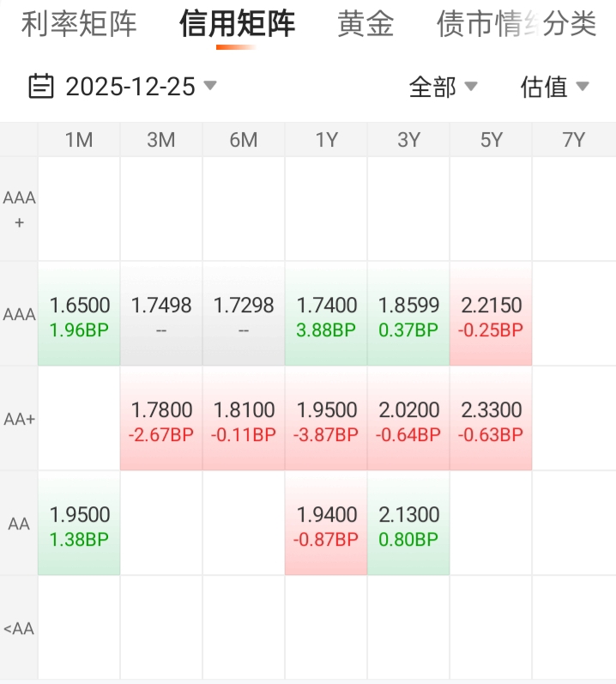Switch to the 利率矩阵 tab
616x684 pixels.
(x=79, y=24)
